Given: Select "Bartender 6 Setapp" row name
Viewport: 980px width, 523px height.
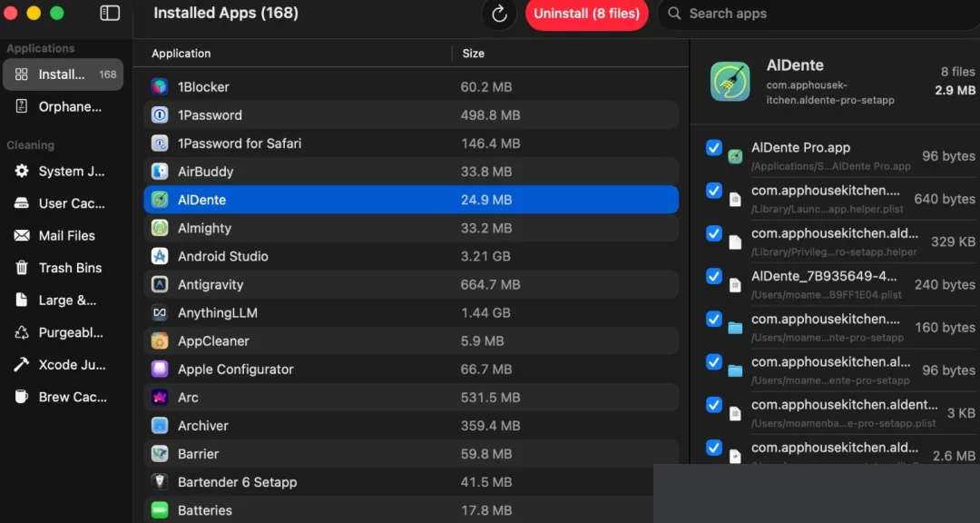Looking at the screenshot, I should click(x=237, y=482).
